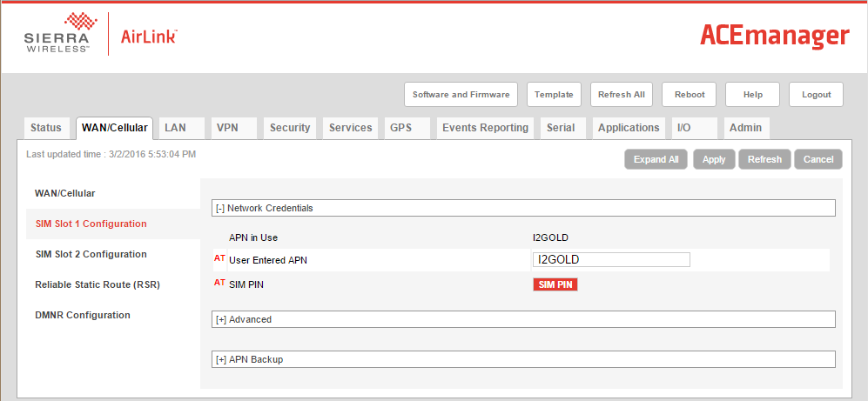
Task: Cancel the pending changes
Action: coord(818,159)
